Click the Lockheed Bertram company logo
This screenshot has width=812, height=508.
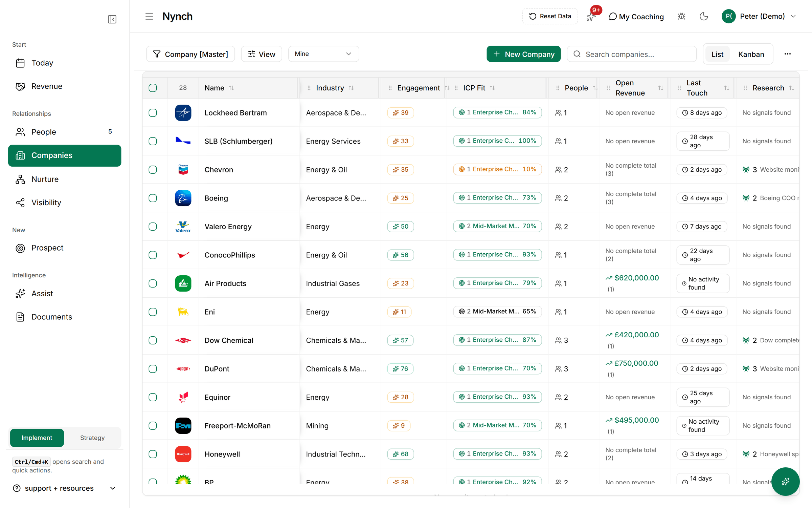click(x=183, y=113)
